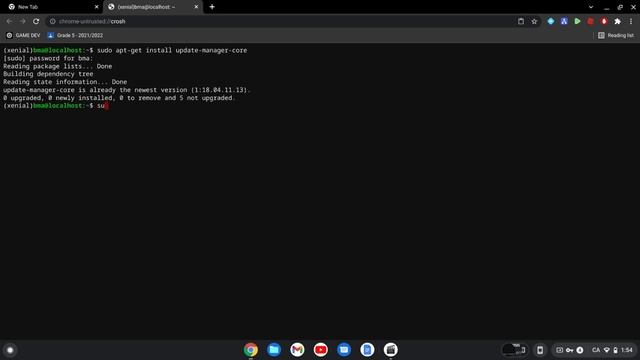Viewport: 640px width, 360px height.
Task: Launch Chrome from the shelf
Action: pos(251,350)
